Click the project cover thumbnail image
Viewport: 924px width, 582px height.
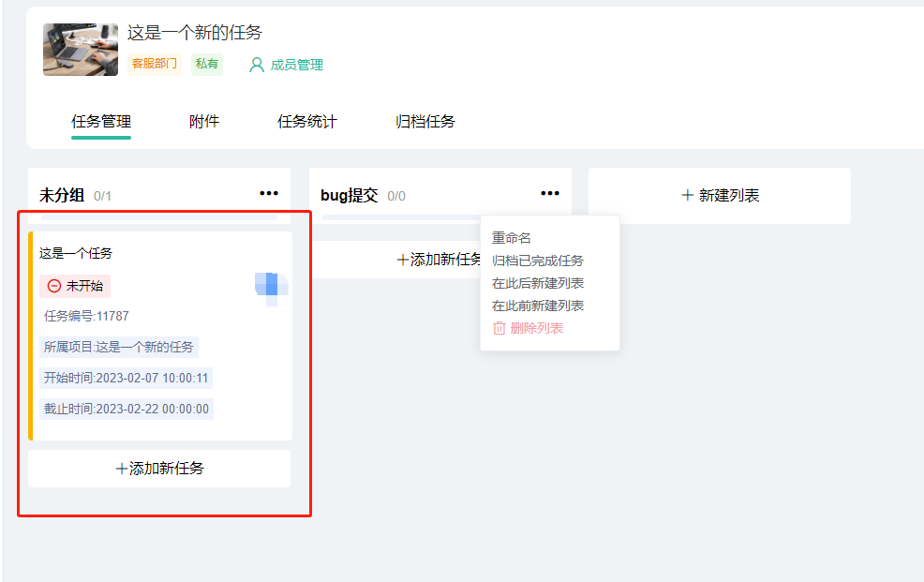81,50
